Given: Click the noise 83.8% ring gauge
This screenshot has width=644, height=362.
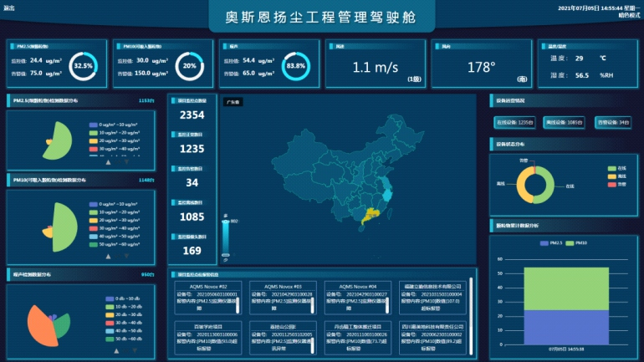Looking at the screenshot, I should click(x=295, y=65).
